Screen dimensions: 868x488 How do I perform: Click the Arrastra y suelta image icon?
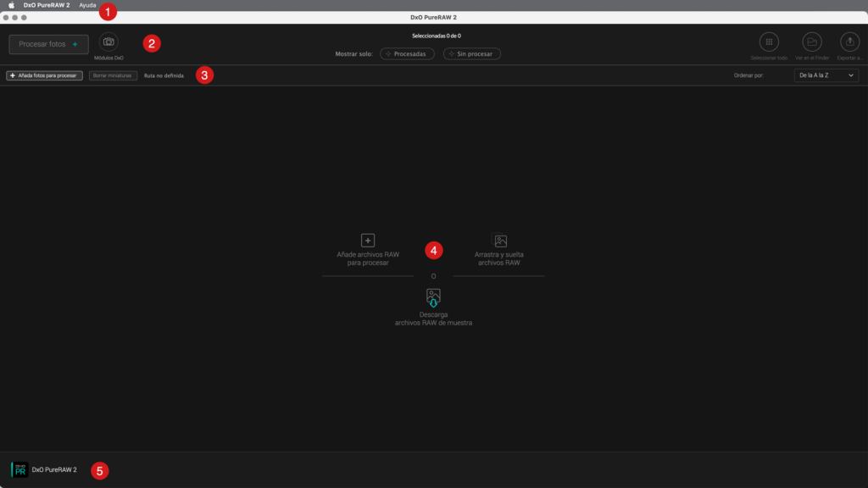click(x=500, y=240)
